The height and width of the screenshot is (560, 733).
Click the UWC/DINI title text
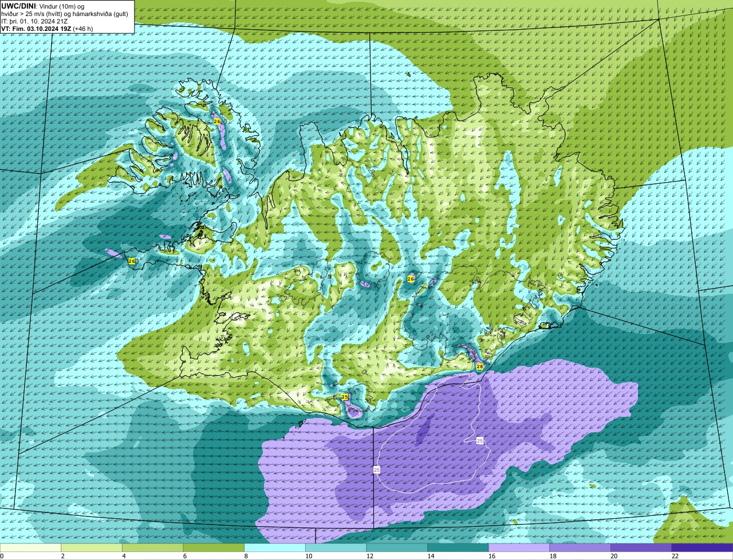pyautogui.click(x=19, y=5)
